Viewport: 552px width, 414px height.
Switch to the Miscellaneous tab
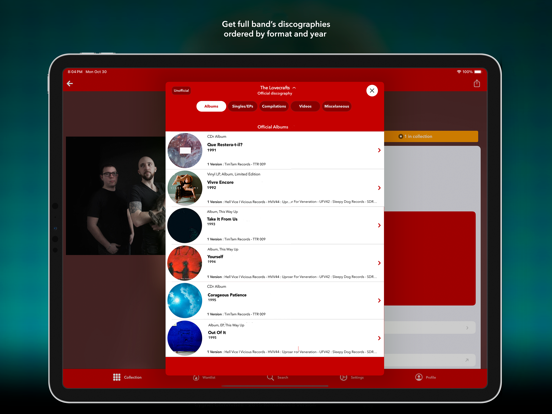click(x=337, y=106)
